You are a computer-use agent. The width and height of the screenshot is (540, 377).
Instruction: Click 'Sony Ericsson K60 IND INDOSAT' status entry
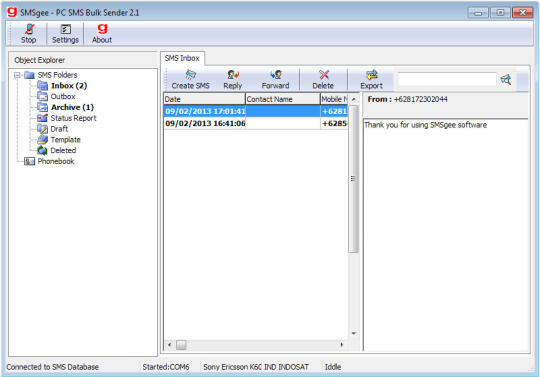pos(256,367)
